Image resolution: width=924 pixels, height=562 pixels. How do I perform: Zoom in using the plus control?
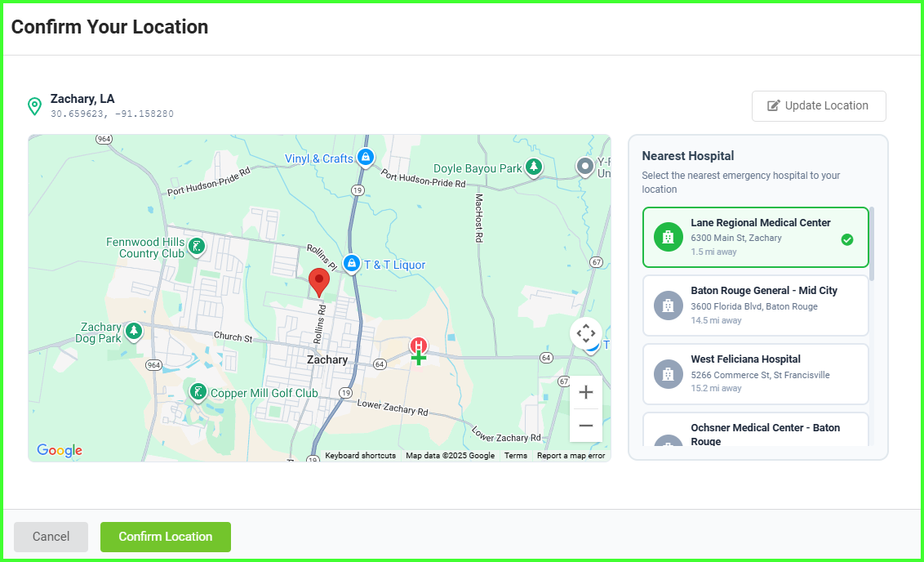point(586,392)
